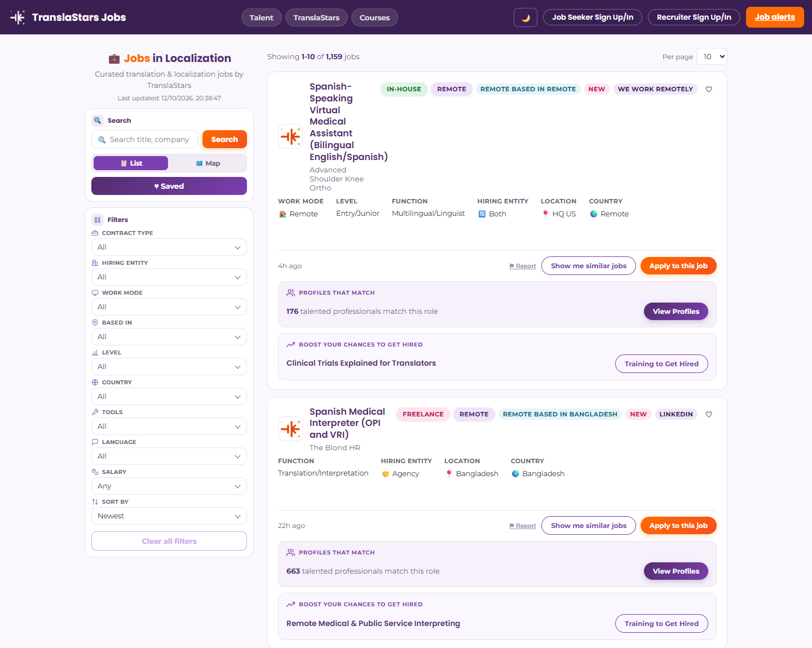Click The Blond HR company logo
Screen dimensions: 812x648
pos(290,429)
